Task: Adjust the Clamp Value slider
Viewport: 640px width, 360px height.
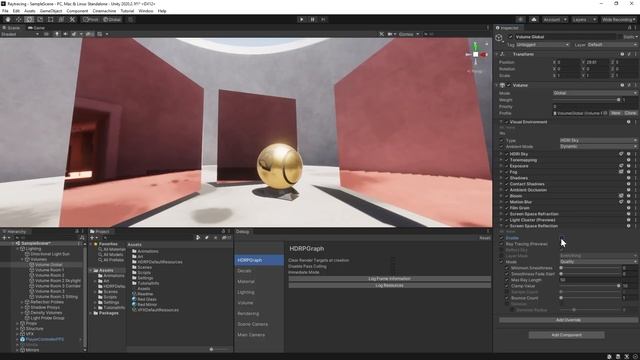Action: pyautogui.click(x=590, y=286)
